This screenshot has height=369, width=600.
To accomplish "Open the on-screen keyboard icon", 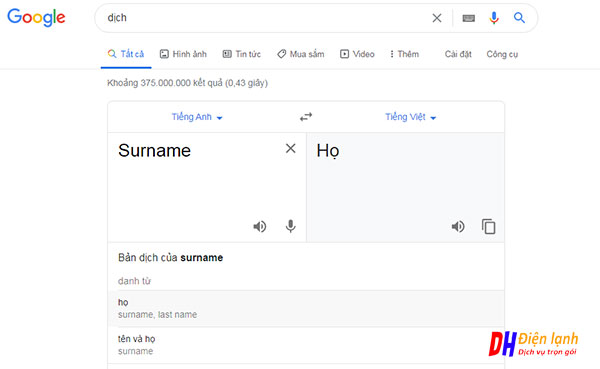I will pyautogui.click(x=468, y=18).
